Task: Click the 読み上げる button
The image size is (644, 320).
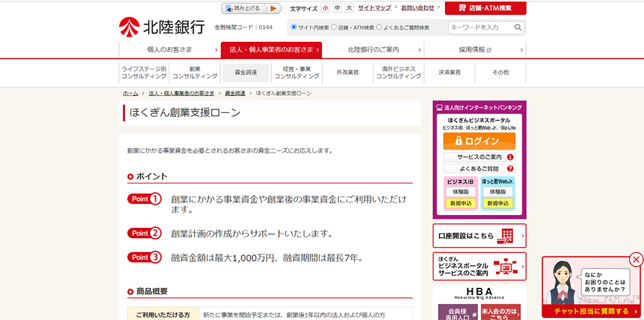Action: (251, 8)
